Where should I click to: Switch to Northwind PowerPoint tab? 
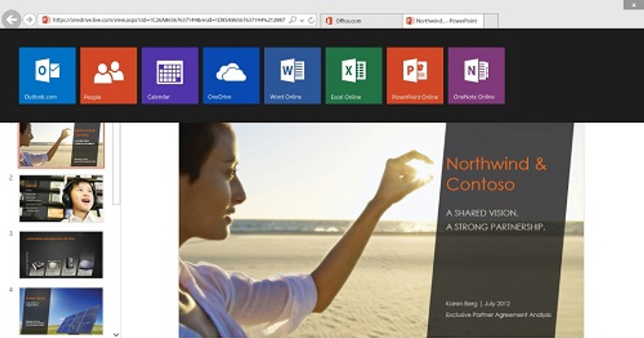click(443, 21)
